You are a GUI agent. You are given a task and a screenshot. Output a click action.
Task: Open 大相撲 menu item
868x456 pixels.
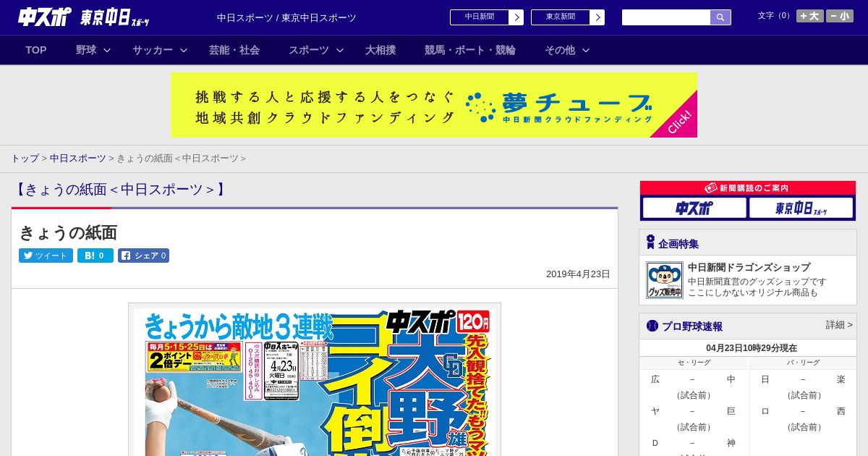[x=380, y=50]
